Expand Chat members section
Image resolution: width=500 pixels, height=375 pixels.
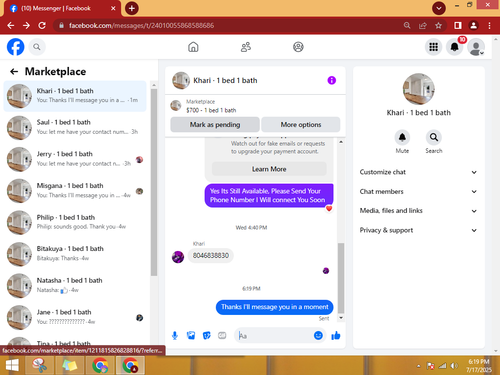[x=418, y=191]
